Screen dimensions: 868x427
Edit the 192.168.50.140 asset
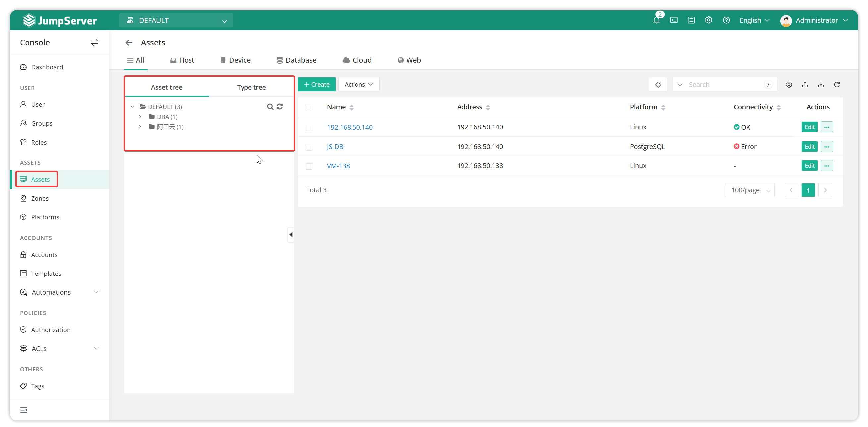click(x=809, y=127)
